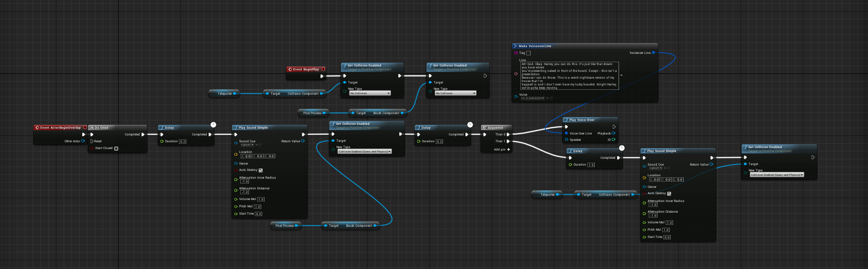
Task: Select the Make VoiceoverLine node title
Action: tap(535, 46)
